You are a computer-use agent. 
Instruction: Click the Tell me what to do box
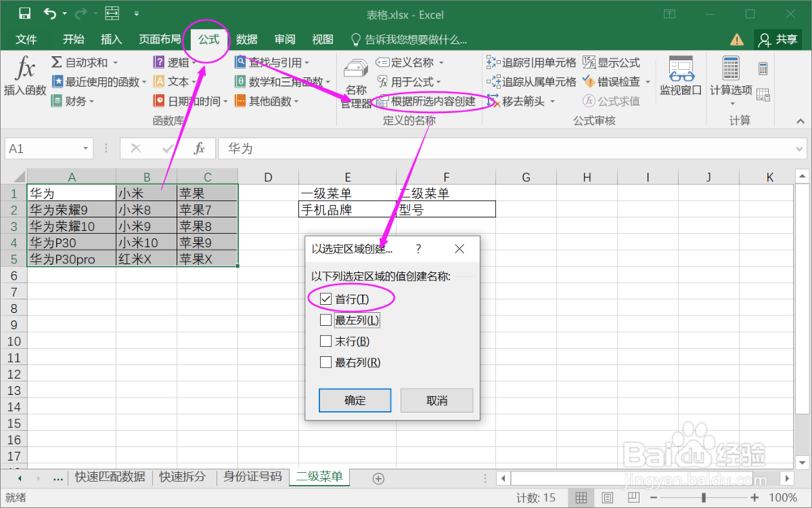409,39
